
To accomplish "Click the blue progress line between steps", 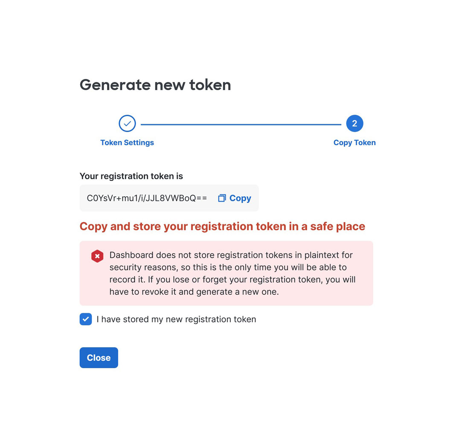I will (241, 124).
